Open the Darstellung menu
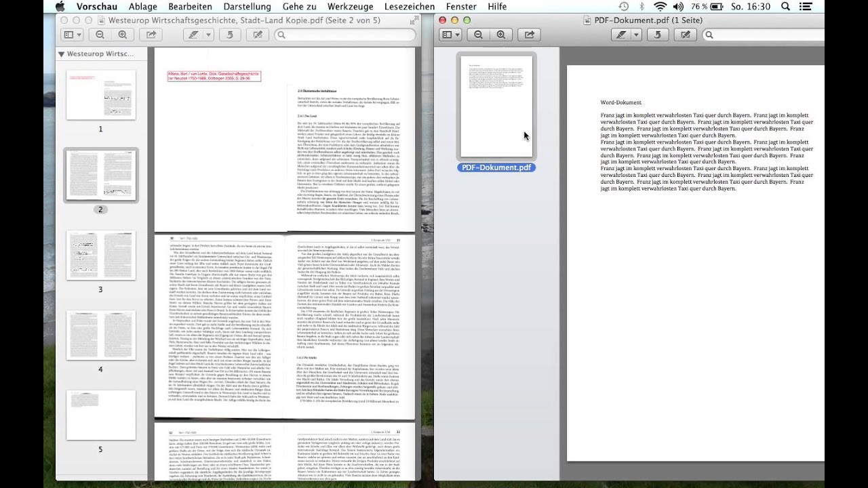Screen dimensions: 868x488 tap(248, 7)
